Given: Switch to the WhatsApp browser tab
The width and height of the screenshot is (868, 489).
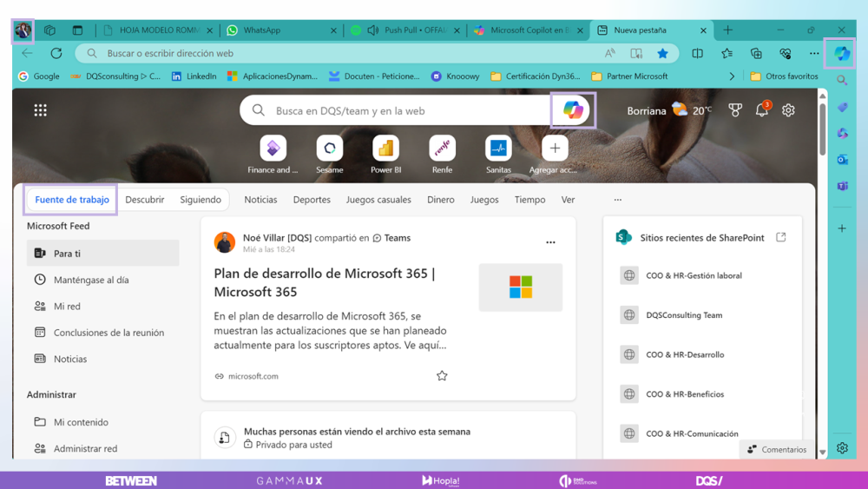Looking at the screenshot, I should pos(279,30).
